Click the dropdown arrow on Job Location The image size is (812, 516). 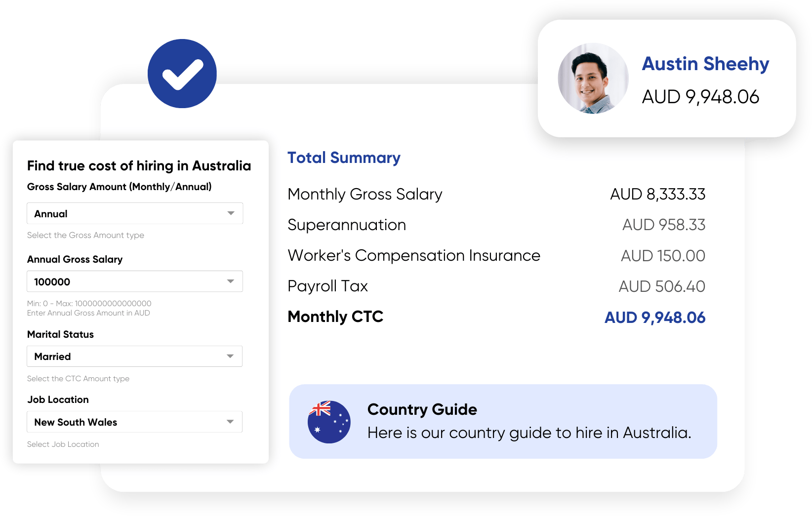click(x=231, y=422)
